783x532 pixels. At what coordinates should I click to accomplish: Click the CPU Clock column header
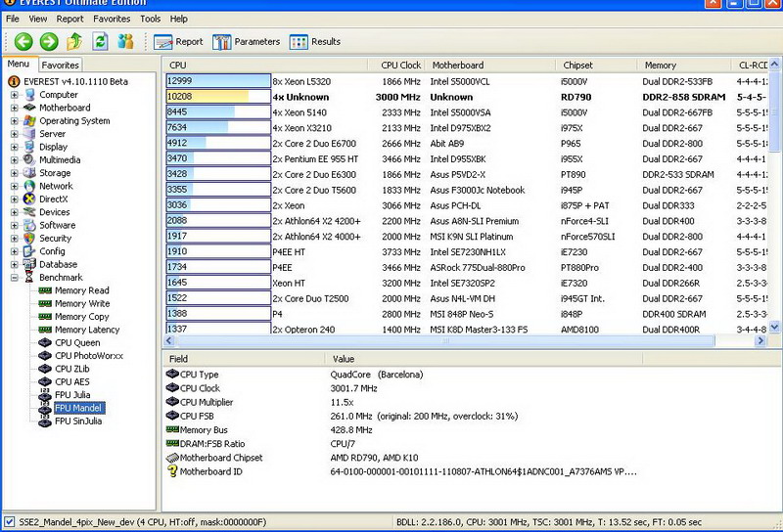click(400, 65)
